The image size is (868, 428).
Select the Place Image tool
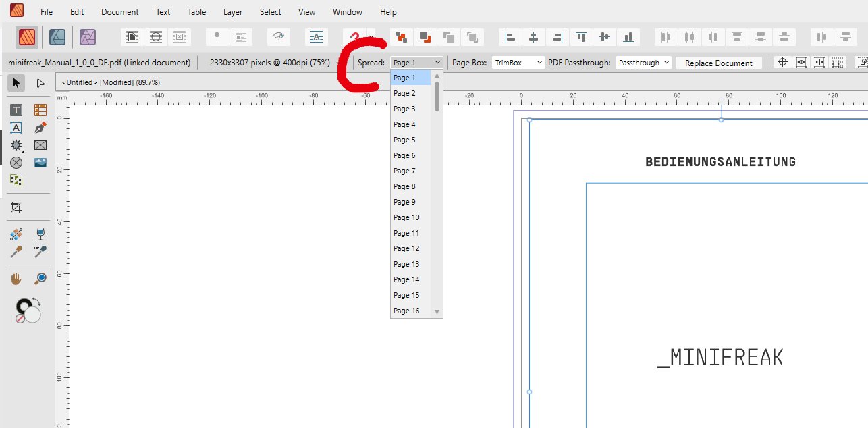tap(40, 163)
